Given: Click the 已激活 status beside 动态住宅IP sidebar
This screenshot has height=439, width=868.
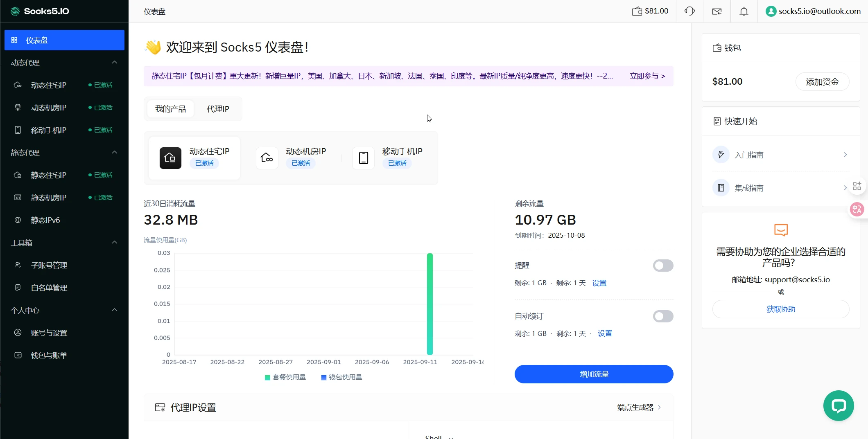Looking at the screenshot, I should pyautogui.click(x=101, y=85).
